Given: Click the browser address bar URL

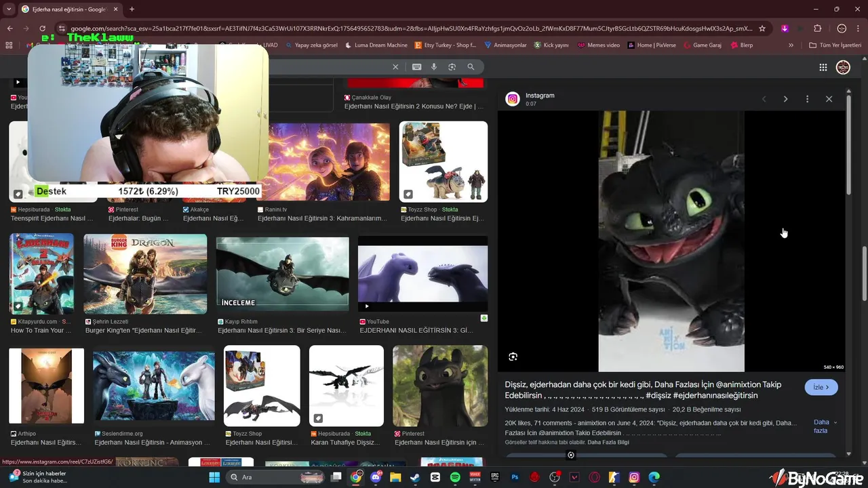Looking at the screenshot, I should pos(411,28).
